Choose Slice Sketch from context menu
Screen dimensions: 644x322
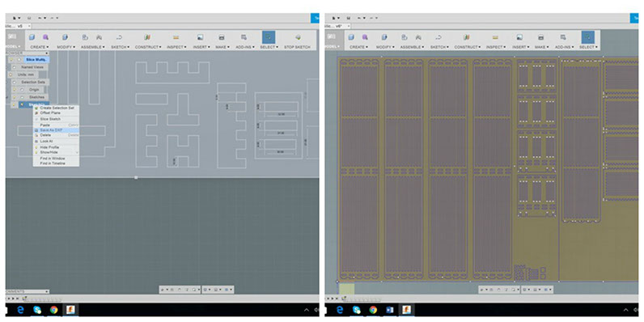[57, 119]
